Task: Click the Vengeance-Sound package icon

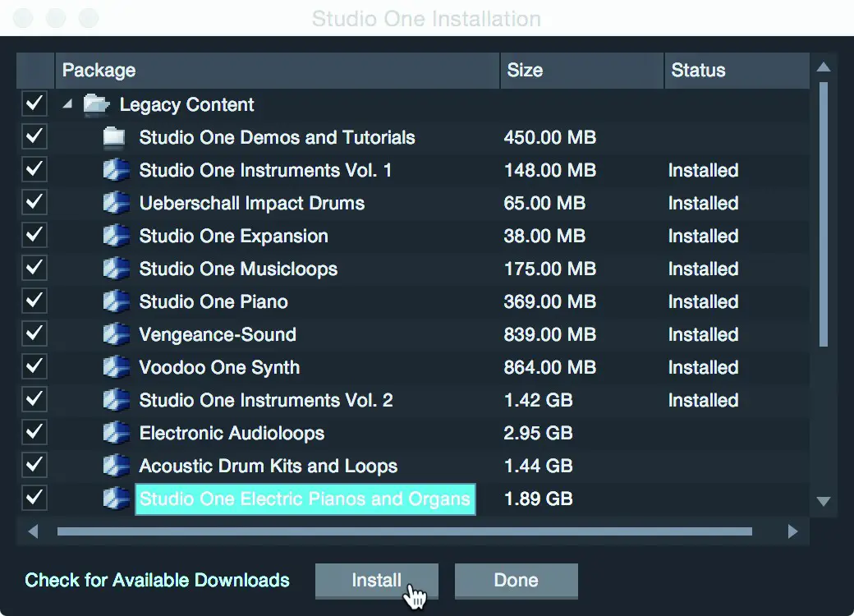Action: tap(116, 334)
